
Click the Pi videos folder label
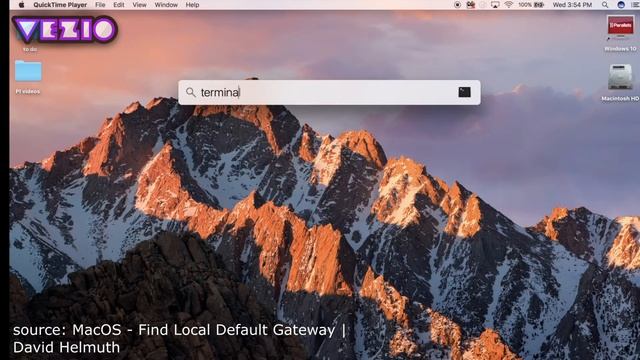click(x=28, y=91)
